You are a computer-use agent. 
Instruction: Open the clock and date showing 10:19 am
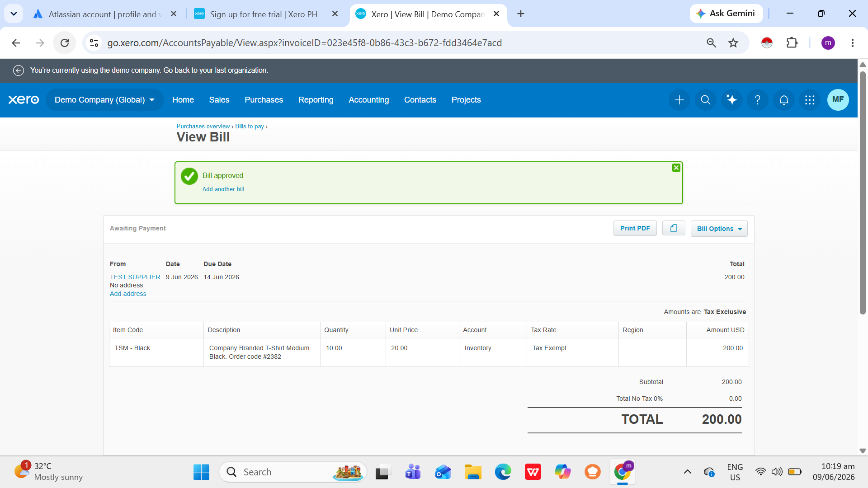point(834,472)
